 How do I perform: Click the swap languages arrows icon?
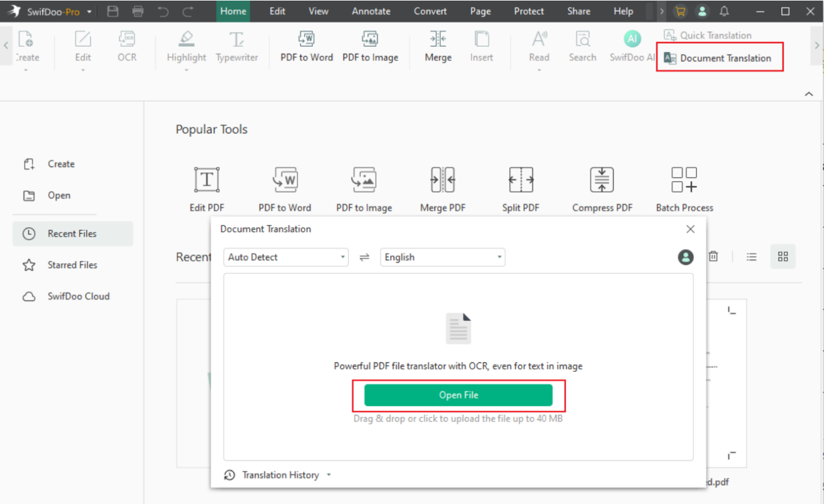coord(364,257)
